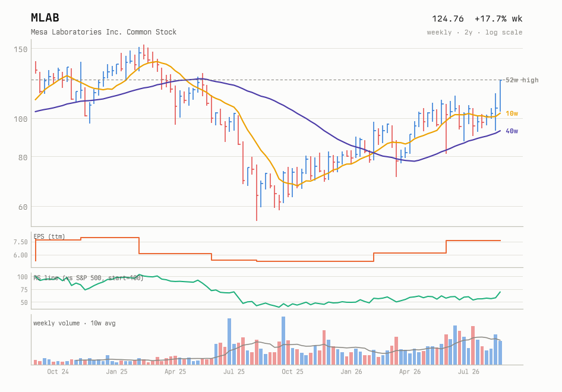Viewport: 562px width, 392px height.
Task: Click the 50 RS axis label
Action: 24,302
